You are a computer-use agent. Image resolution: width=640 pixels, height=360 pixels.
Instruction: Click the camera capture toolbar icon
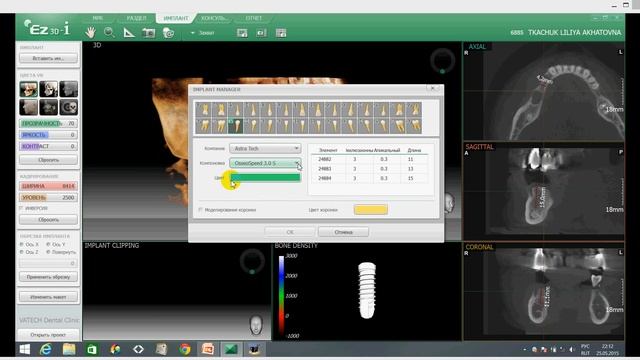pyautogui.click(x=148, y=33)
